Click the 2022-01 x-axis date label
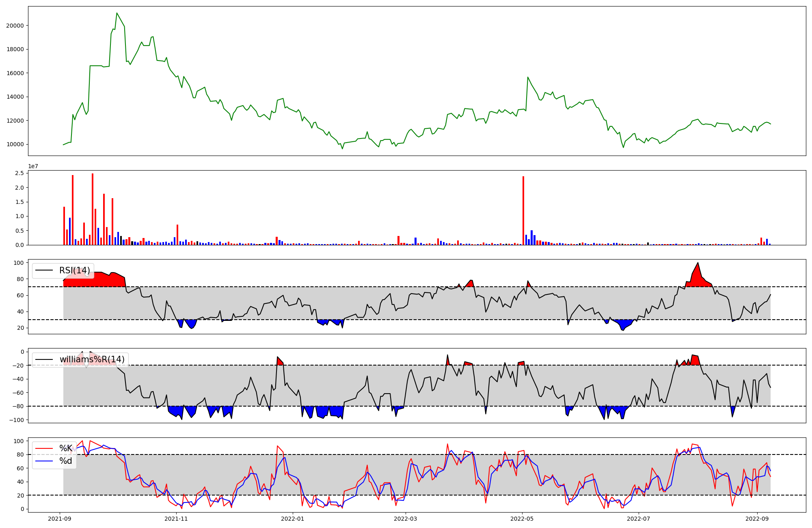Viewport: 812px width, 528px height. pyautogui.click(x=292, y=519)
